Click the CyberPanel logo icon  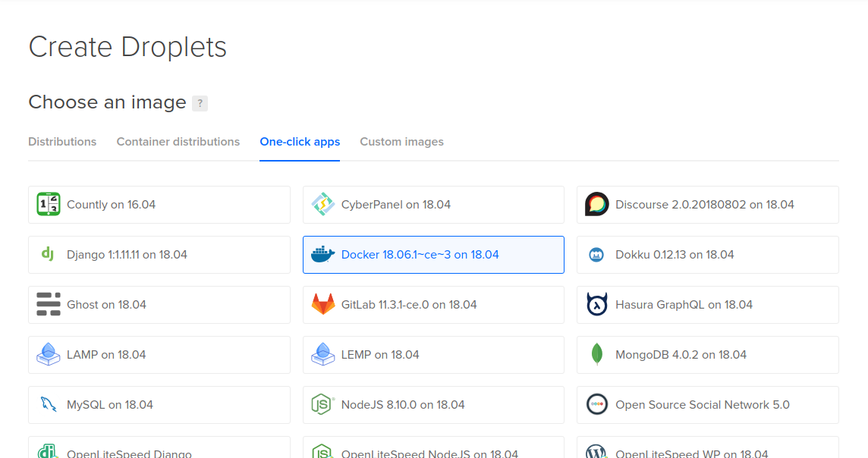coord(322,204)
